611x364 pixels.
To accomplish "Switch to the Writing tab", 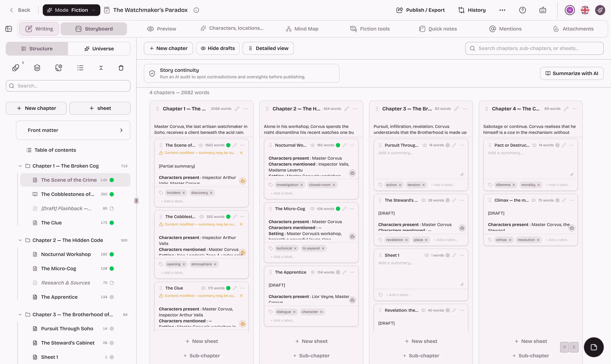I will click(x=39, y=29).
